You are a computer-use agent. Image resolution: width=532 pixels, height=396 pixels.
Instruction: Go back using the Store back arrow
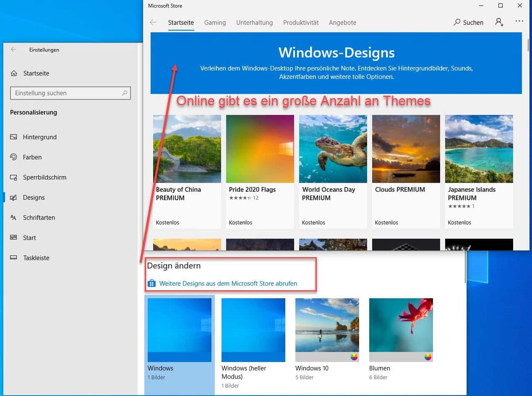click(154, 22)
